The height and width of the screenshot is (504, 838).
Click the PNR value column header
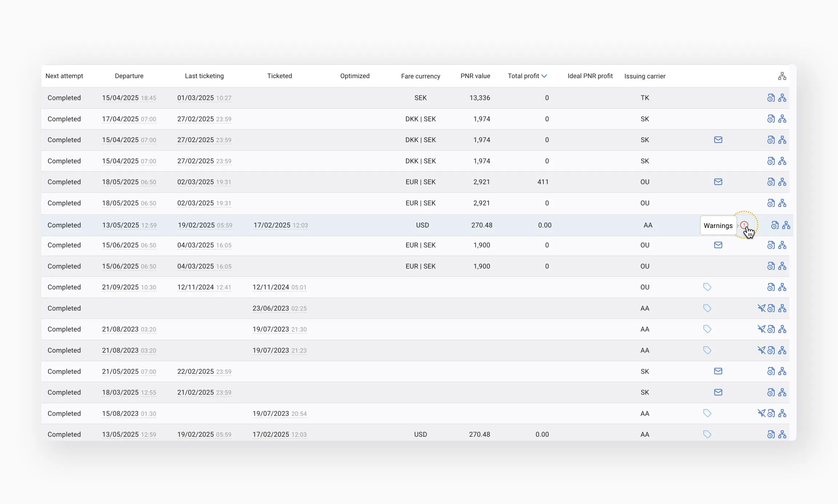(x=475, y=76)
